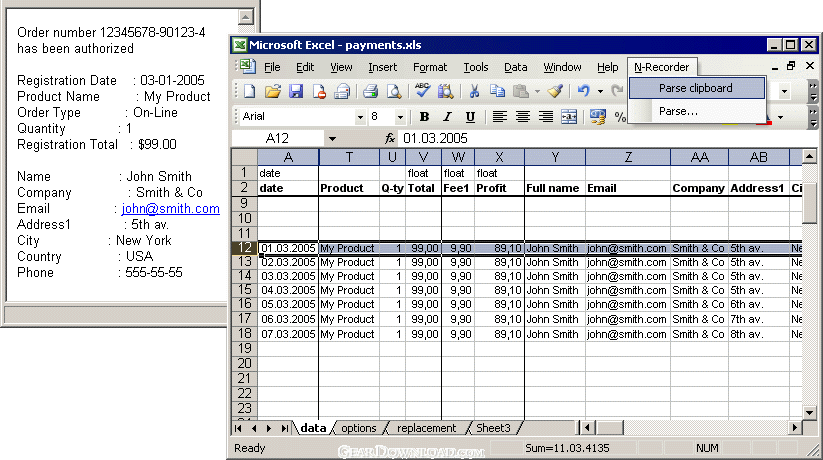823x460 pixels.
Task: Switch to the Sheet3 tab
Action: (x=493, y=428)
